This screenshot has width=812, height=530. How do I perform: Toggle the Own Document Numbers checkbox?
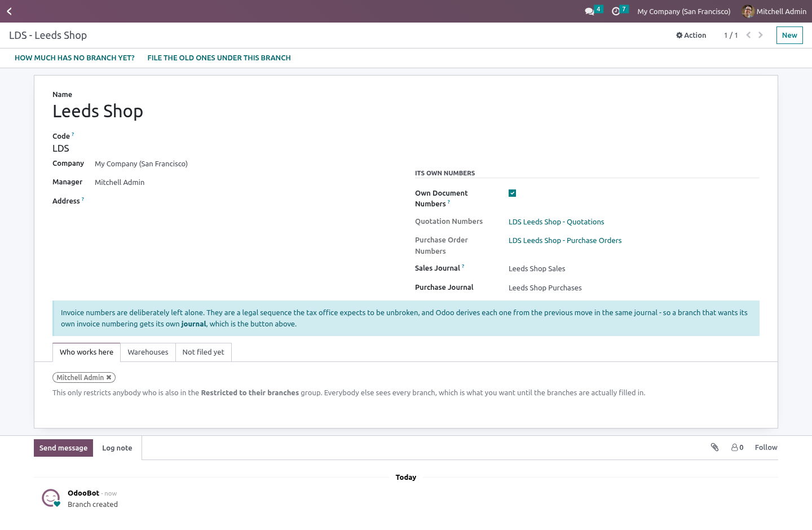coord(512,193)
